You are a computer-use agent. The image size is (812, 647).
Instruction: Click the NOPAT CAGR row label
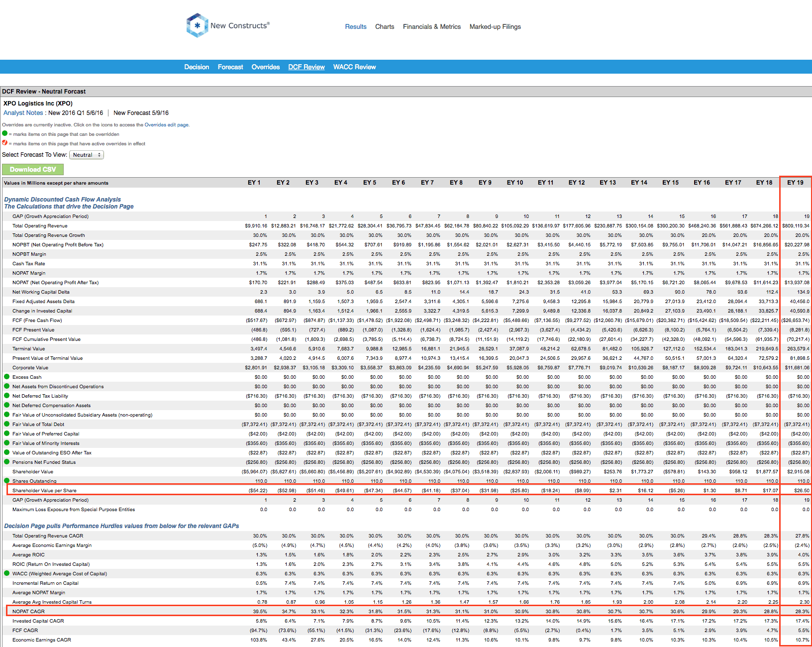28,612
